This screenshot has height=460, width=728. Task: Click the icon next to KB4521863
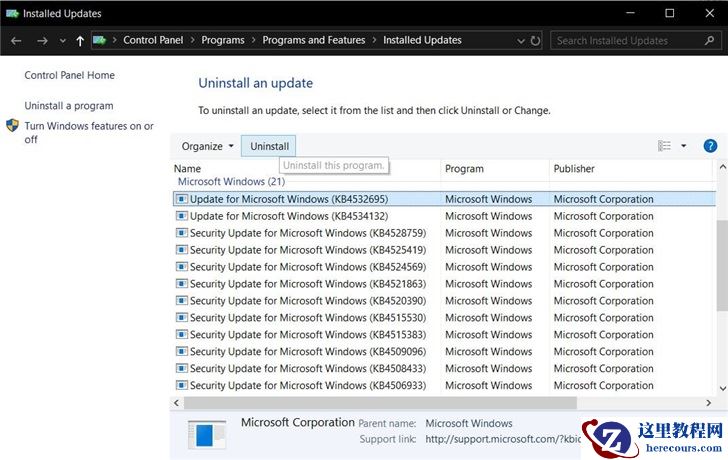(x=182, y=284)
